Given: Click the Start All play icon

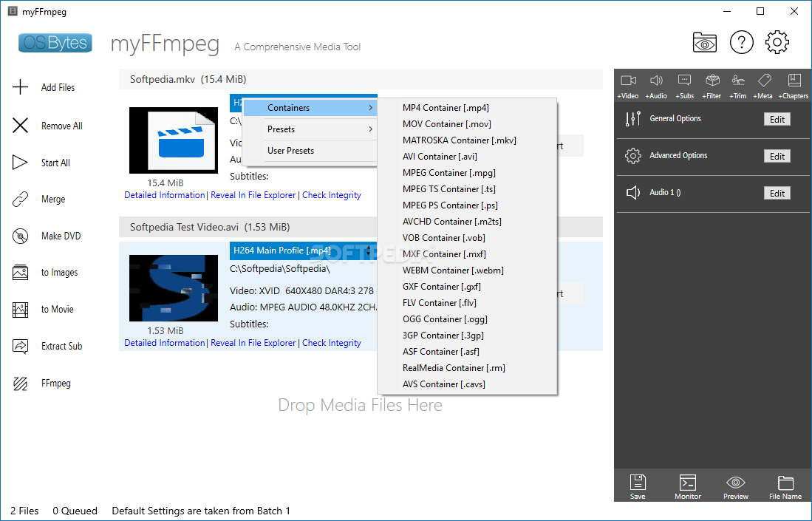Looking at the screenshot, I should point(20,163).
